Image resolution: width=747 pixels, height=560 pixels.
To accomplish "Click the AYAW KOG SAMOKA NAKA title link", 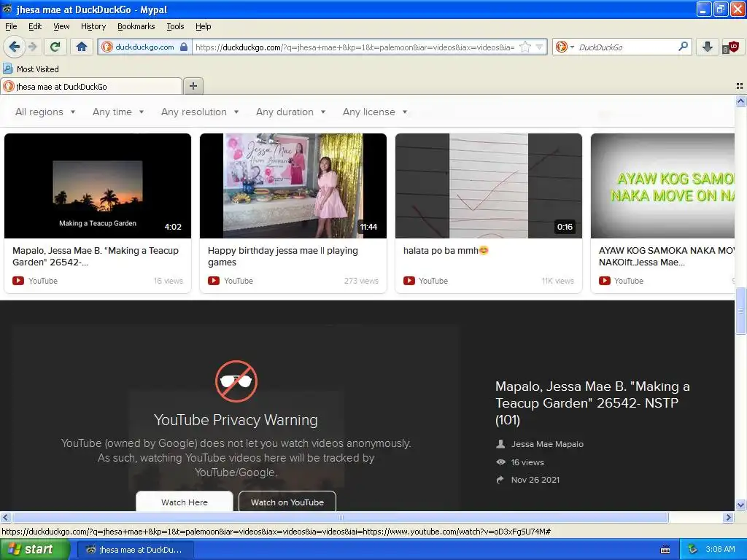I will click(666, 256).
